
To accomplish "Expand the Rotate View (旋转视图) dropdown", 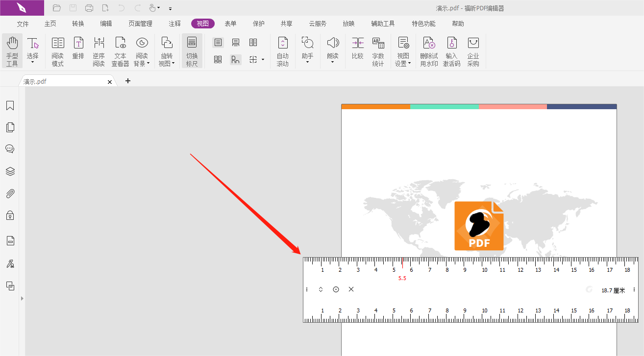I will point(173,64).
